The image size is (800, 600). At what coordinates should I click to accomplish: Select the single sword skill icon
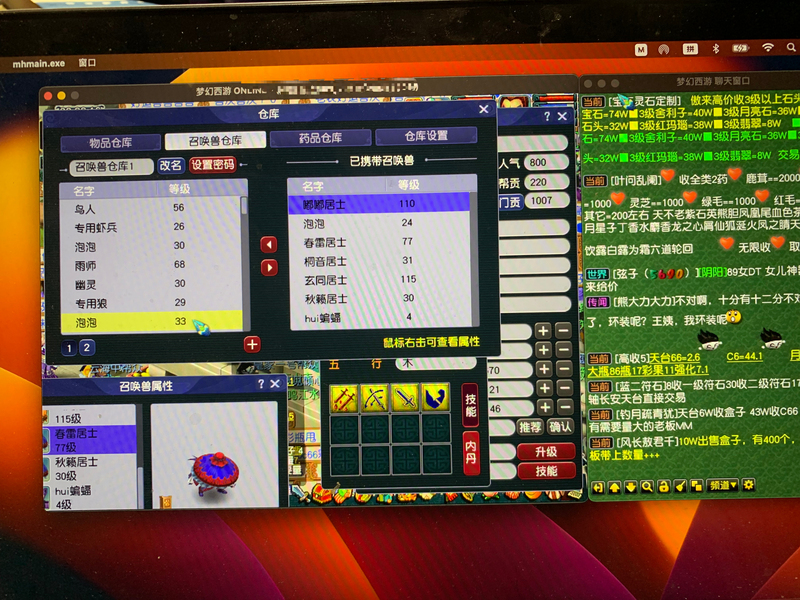(405, 397)
